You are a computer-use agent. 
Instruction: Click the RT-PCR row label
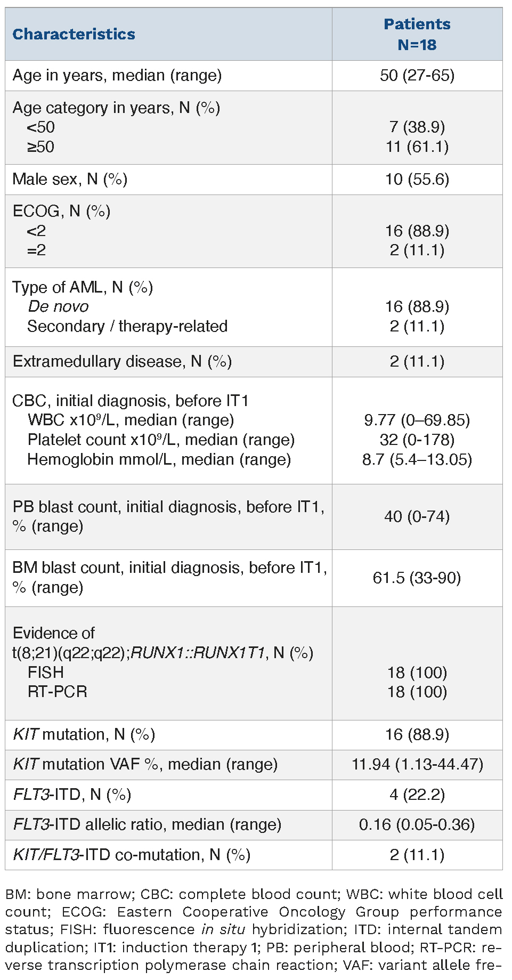tap(58, 692)
